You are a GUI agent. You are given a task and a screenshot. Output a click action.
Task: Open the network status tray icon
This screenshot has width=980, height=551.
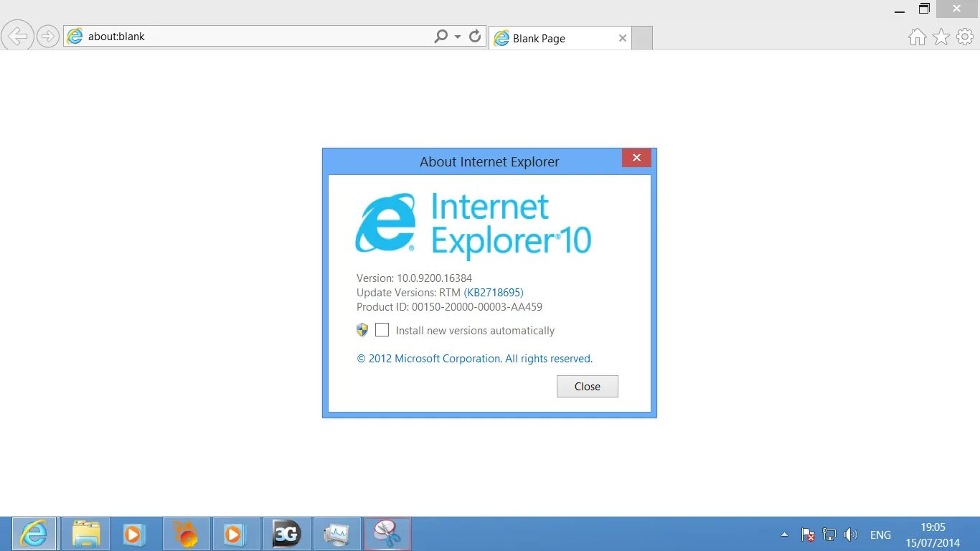(829, 534)
